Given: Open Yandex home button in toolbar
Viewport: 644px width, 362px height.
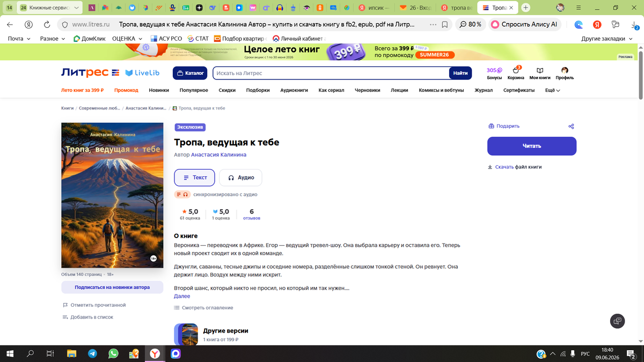Looking at the screenshot, I should [x=29, y=25].
